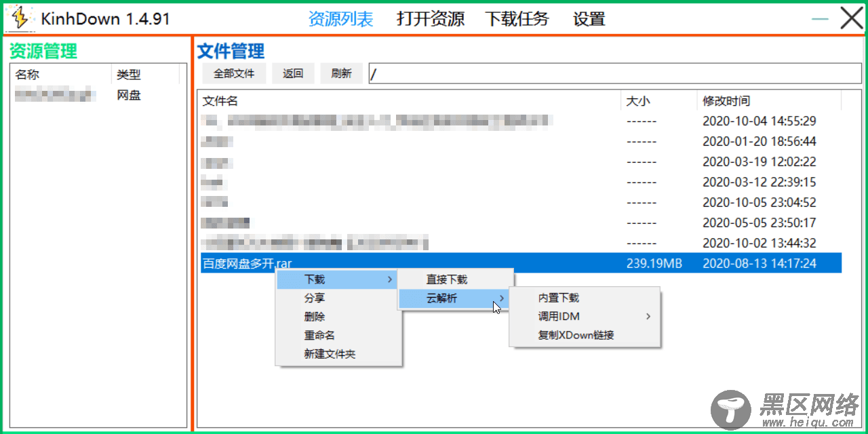Sort files by 大小 column header
Viewport: 868px width, 434px height.
[x=659, y=101]
